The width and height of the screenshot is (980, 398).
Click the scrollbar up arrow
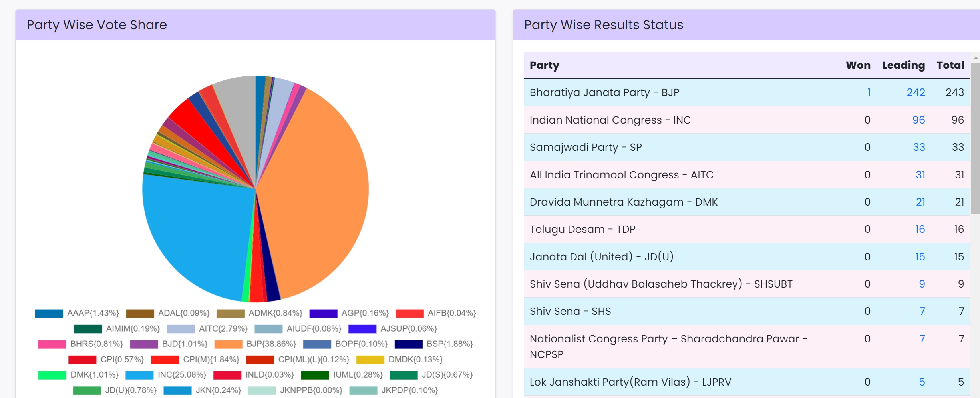coord(975,58)
